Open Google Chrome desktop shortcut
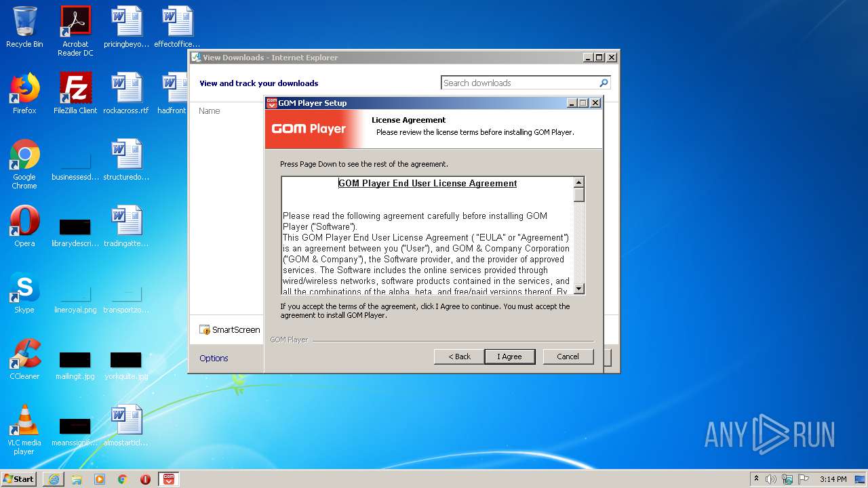 [24, 164]
